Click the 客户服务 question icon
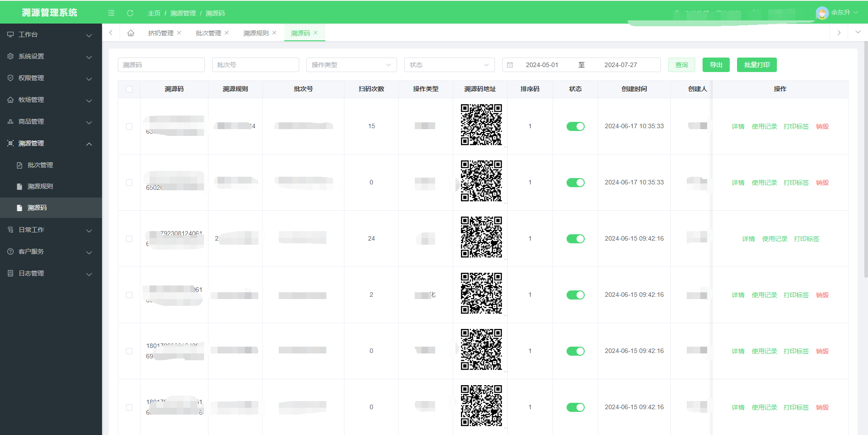 coord(10,251)
